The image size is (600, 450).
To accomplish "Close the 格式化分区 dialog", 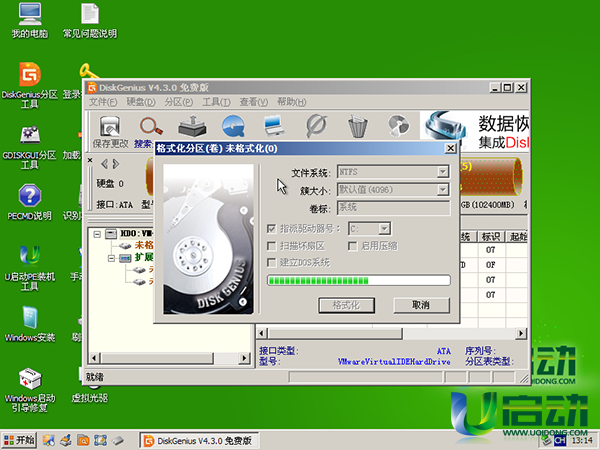I will coord(451,148).
